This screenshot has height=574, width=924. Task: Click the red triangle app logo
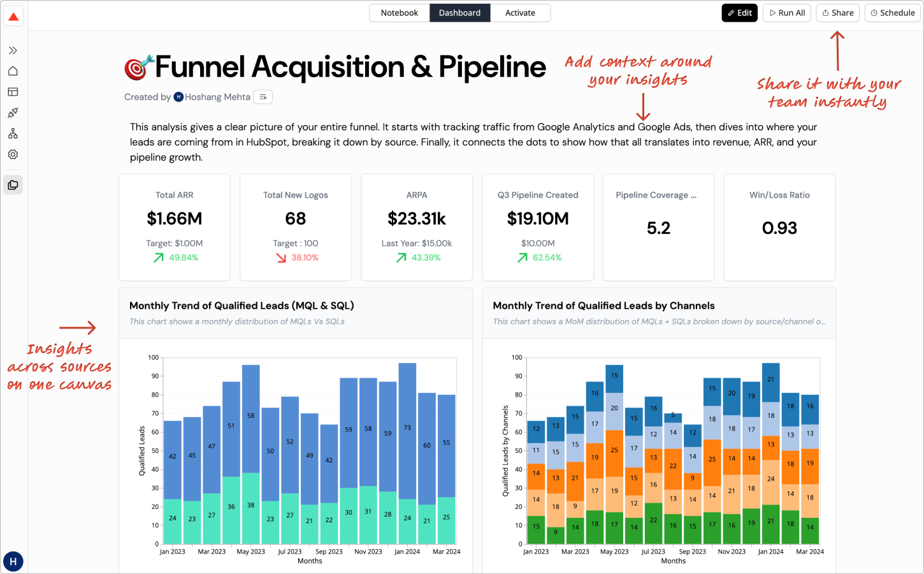pos(13,17)
